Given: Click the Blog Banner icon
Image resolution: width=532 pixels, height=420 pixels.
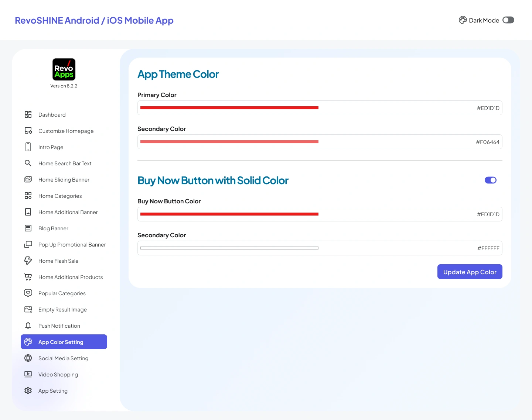Looking at the screenshot, I should tap(28, 228).
